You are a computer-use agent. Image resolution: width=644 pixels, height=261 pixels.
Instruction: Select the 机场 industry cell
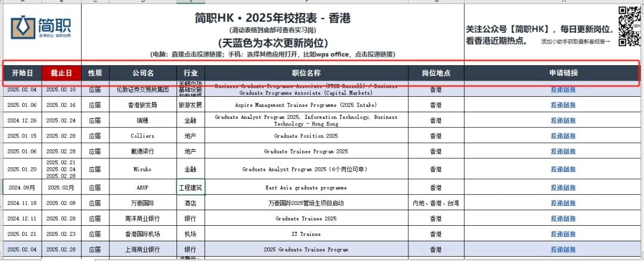191,234
